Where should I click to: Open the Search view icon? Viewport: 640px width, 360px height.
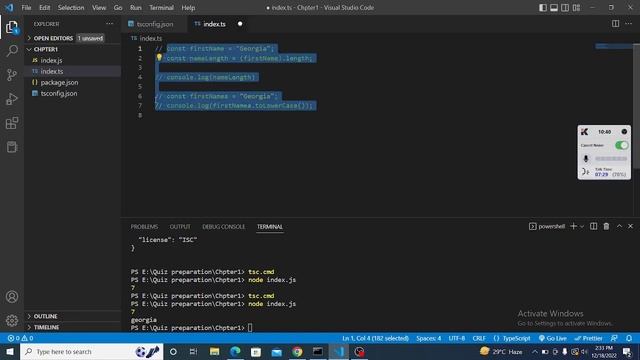[12, 51]
